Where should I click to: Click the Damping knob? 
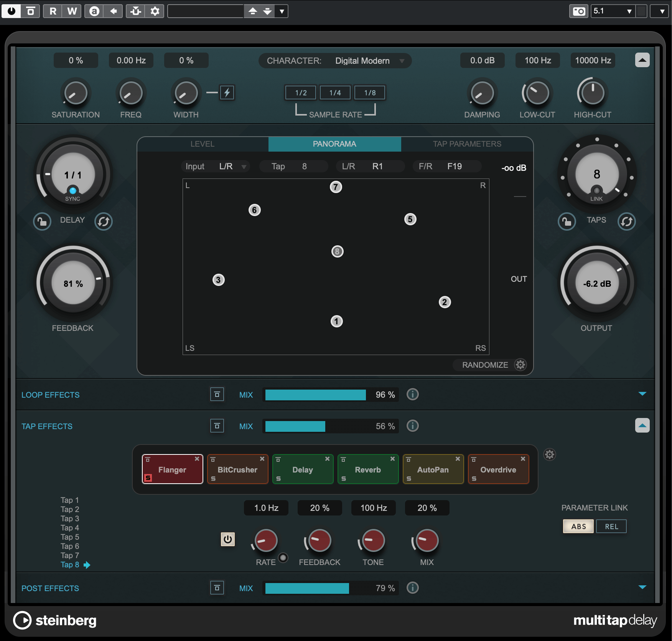[482, 93]
